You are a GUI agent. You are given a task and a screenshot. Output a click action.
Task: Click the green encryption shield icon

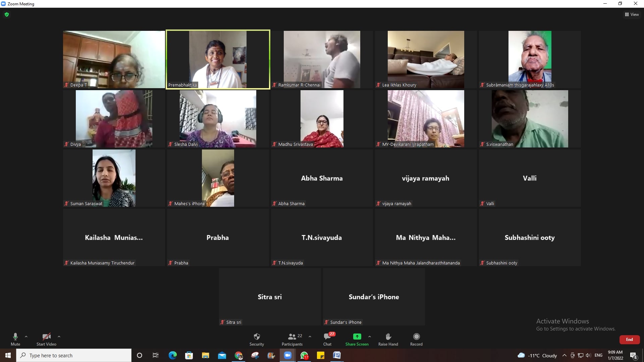tap(7, 14)
